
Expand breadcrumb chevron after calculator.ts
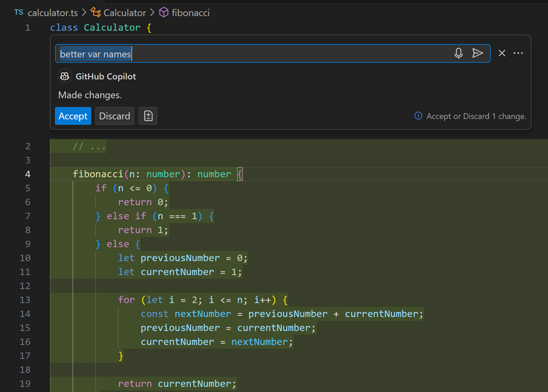point(84,13)
